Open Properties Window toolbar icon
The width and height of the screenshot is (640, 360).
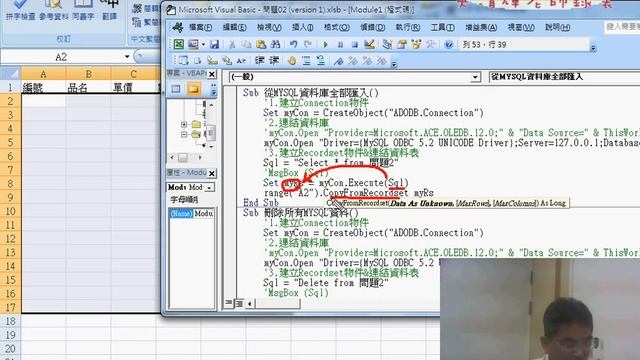[x=402, y=44]
